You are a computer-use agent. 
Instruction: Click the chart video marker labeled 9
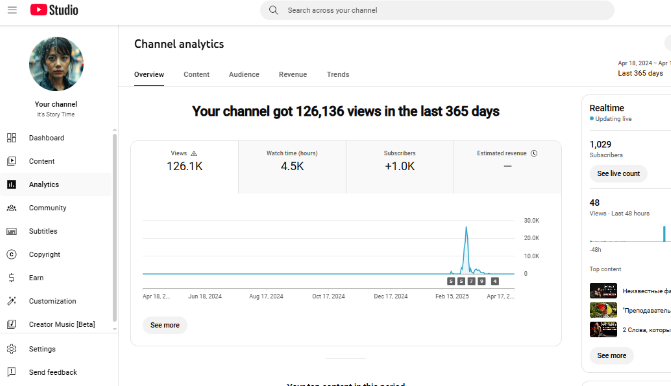tap(481, 281)
